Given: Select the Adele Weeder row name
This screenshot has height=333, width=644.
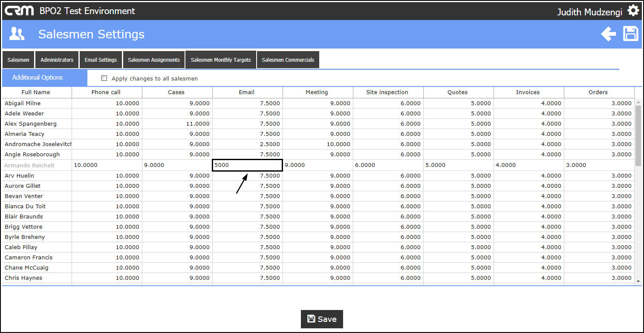Looking at the screenshot, I should (24, 114).
